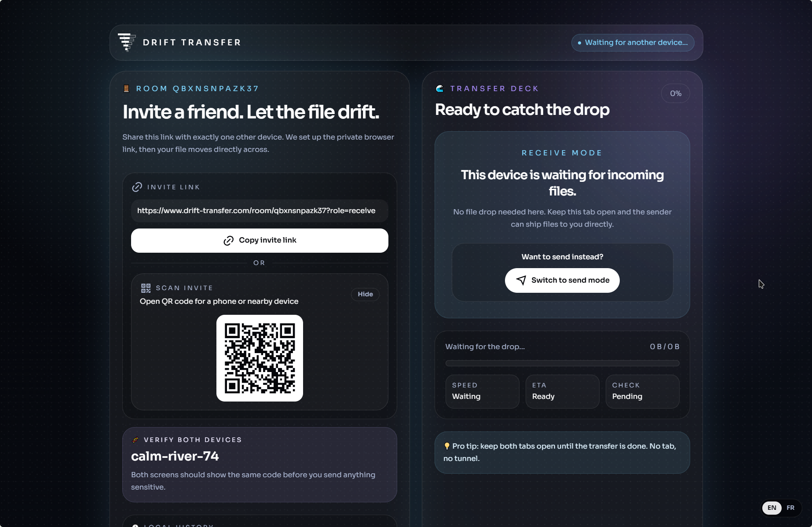Click the VERIFY BOTH DEVICES label
812x527 pixels.
pos(193,440)
